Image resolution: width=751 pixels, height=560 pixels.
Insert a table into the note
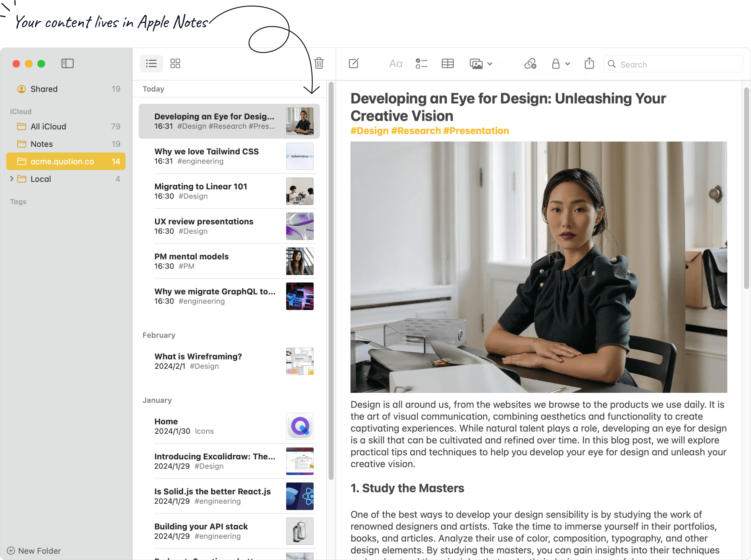(447, 63)
